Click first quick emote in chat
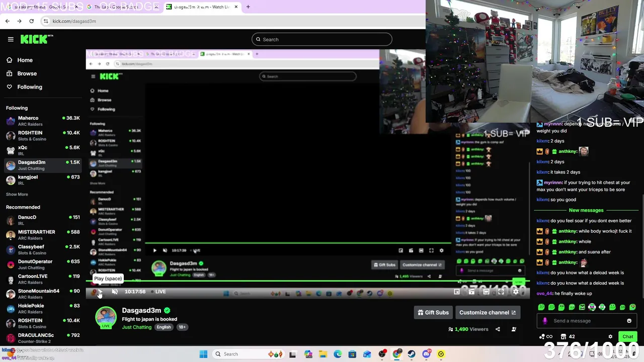Screen dimensions: 644x362 541,307
